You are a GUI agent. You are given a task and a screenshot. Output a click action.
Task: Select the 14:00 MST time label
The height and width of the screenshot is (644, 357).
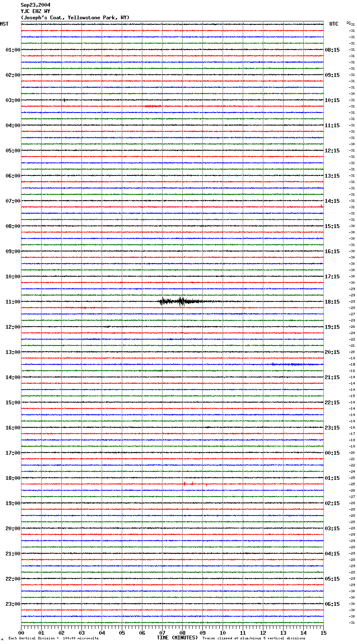coord(13,377)
